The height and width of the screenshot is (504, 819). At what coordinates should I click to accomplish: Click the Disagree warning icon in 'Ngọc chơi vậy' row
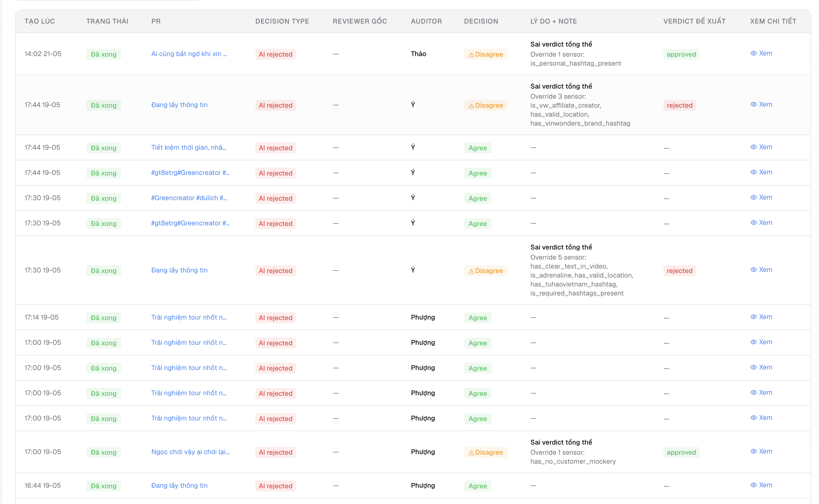[471, 453]
